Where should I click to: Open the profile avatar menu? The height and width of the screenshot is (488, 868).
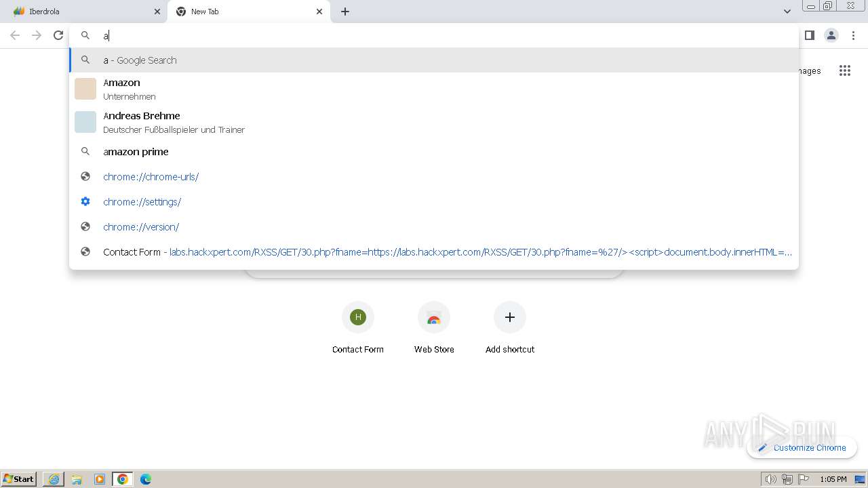click(831, 35)
